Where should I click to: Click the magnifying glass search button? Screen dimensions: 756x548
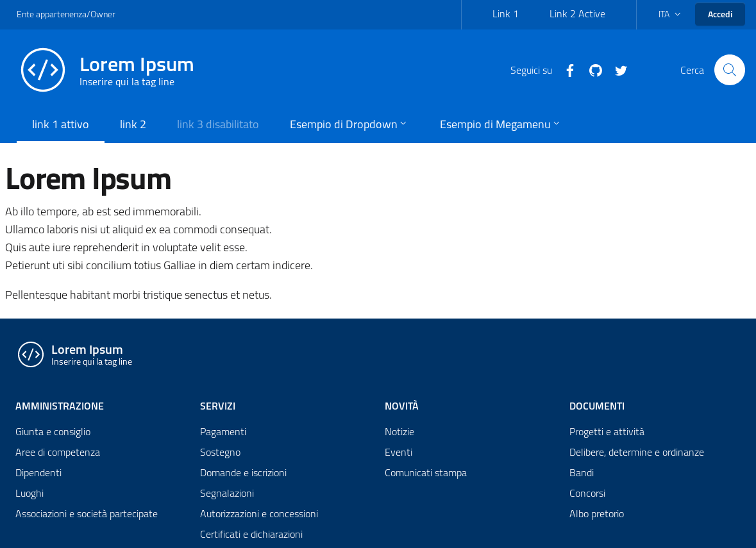(729, 70)
